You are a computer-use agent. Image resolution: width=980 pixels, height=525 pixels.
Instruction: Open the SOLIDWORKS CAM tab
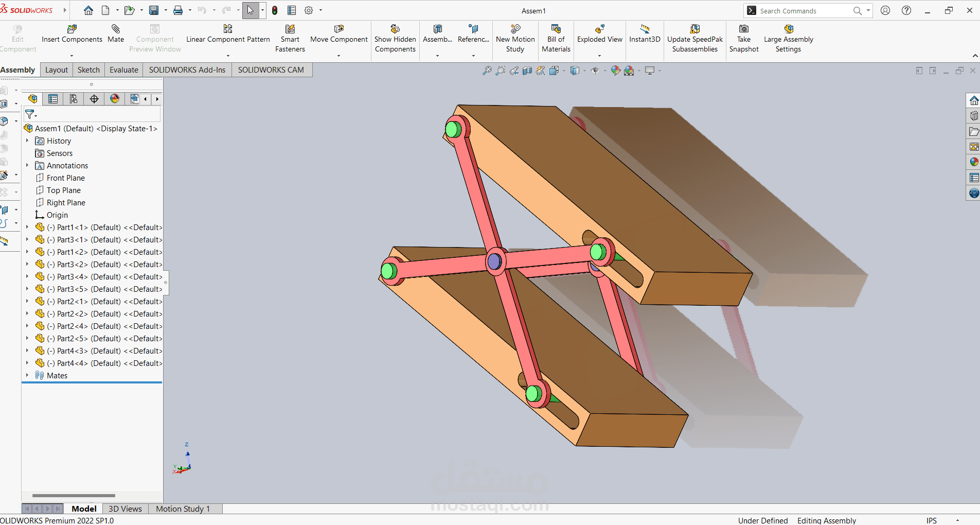(x=271, y=70)
